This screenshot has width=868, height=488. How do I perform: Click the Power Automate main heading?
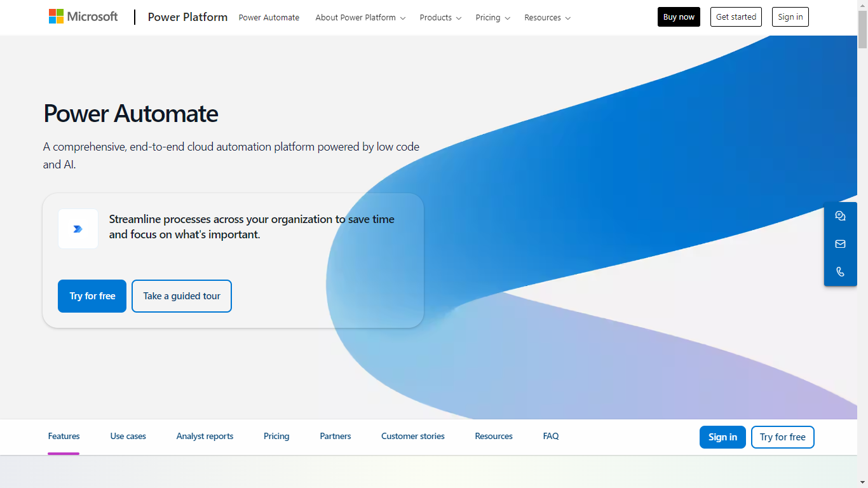pyautogui.click(x=131, y=114)
